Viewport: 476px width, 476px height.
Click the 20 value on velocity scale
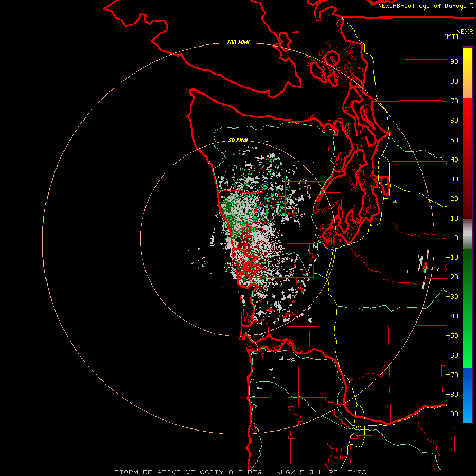coord(454,199)
